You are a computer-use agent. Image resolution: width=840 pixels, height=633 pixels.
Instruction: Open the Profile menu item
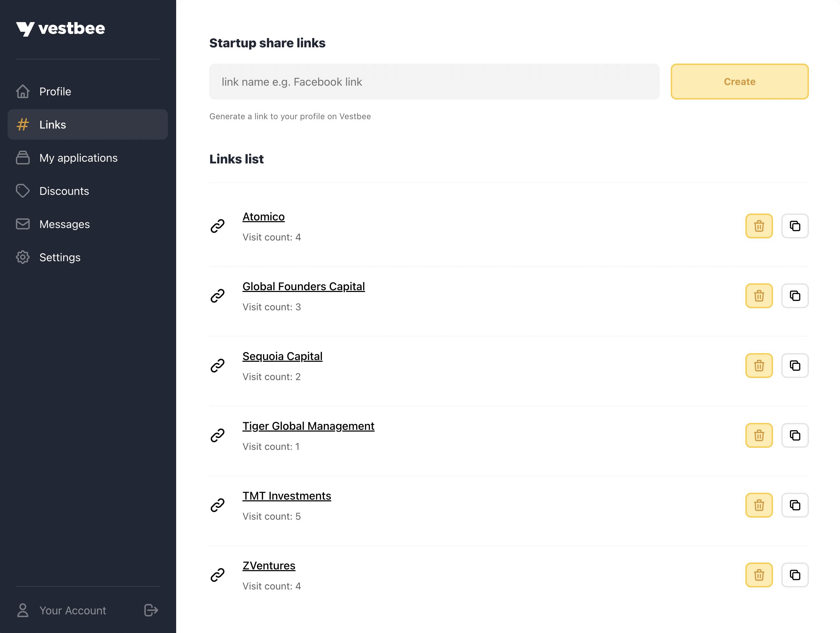55,92
